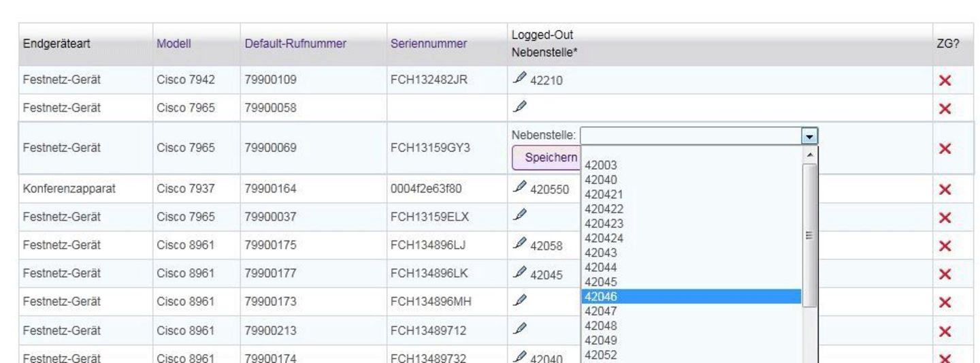Image resolution: width=980 pixels, height=363 pixels.
Task: Pick 42052 from the dropdown list
Action: 691,355
